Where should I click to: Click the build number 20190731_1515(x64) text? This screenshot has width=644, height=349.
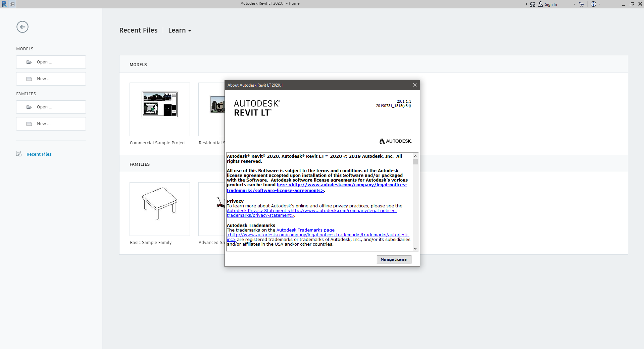[393, 106]
